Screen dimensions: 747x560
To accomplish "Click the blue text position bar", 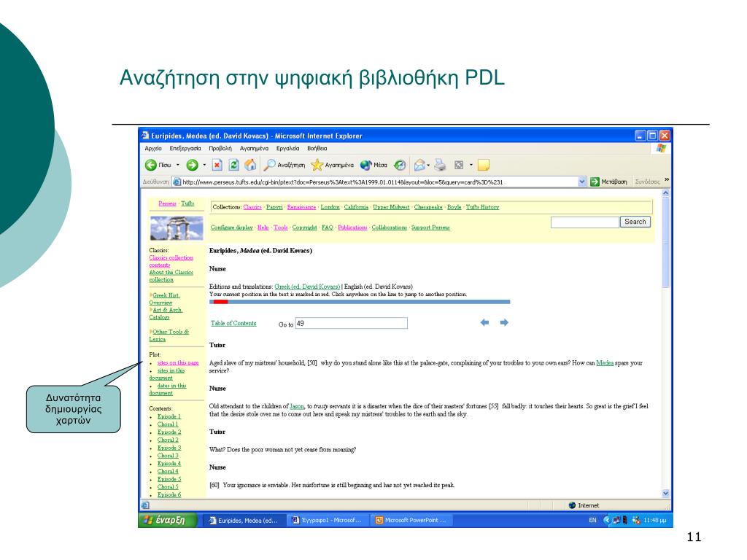I will point(360,301).
